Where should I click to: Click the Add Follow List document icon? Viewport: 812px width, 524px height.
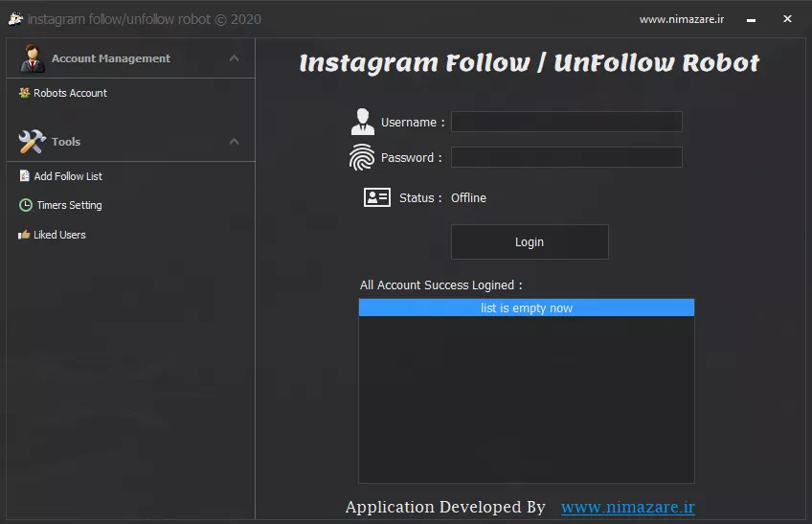(24, 175)
